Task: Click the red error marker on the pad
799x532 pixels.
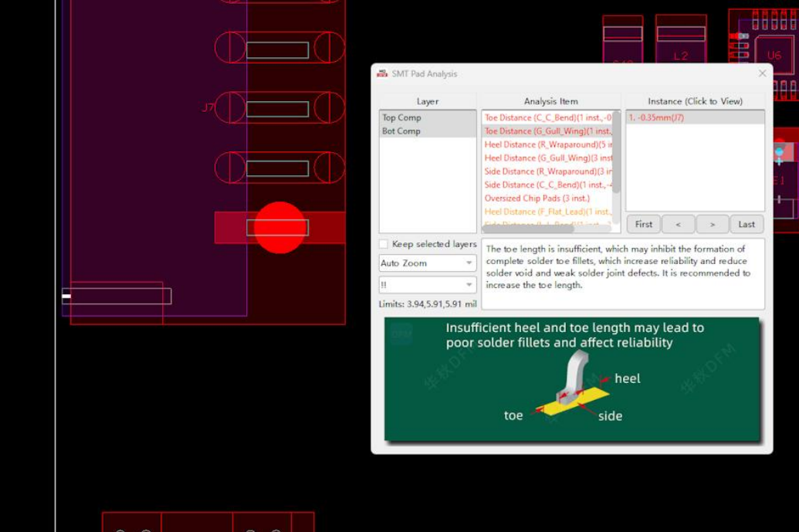Action: point(279,228)
